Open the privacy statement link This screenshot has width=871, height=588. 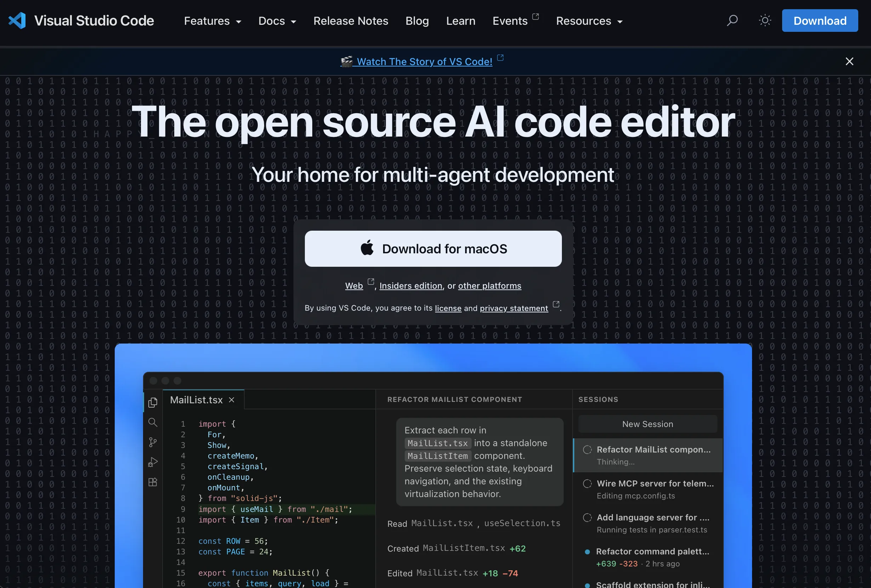coord(514,308)
